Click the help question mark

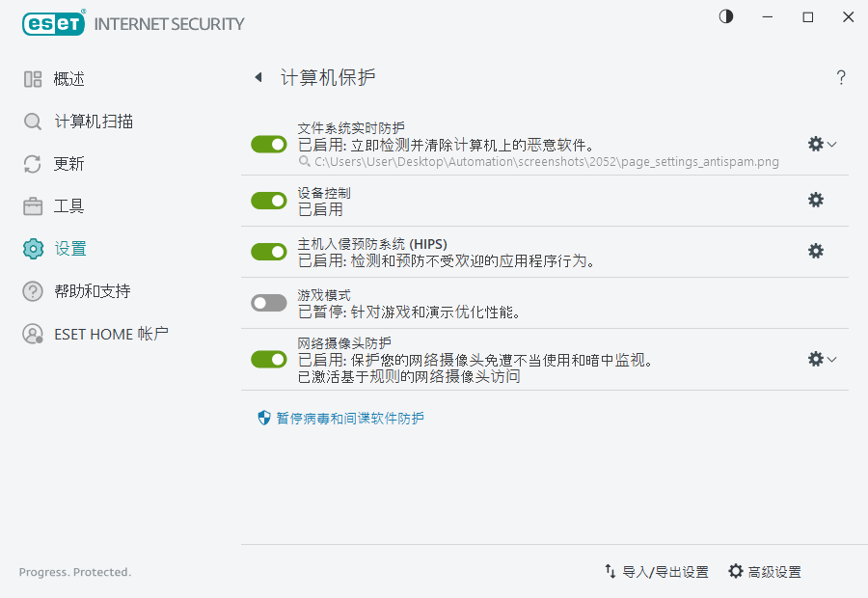pyautogui.click(x=840, y=78)
